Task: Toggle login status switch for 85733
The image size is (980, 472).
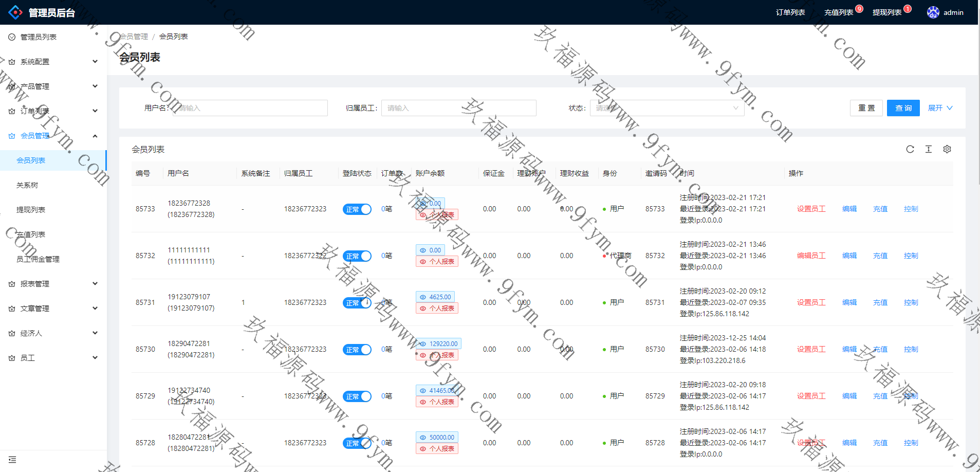Action: 357,209
